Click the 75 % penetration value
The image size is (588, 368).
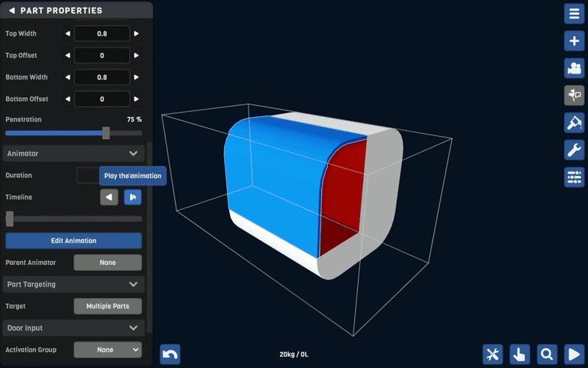coord(135,119)
